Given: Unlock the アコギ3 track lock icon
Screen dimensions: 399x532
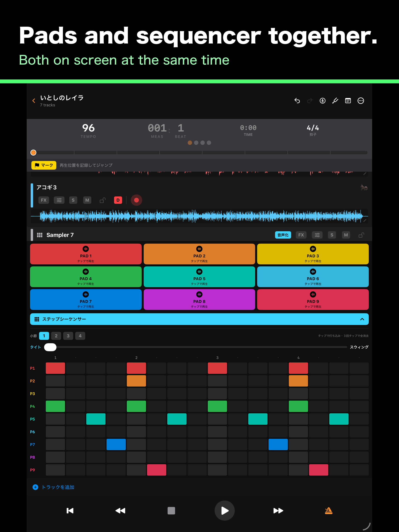Looking at the screenshot, I should (x=102, y=200).
